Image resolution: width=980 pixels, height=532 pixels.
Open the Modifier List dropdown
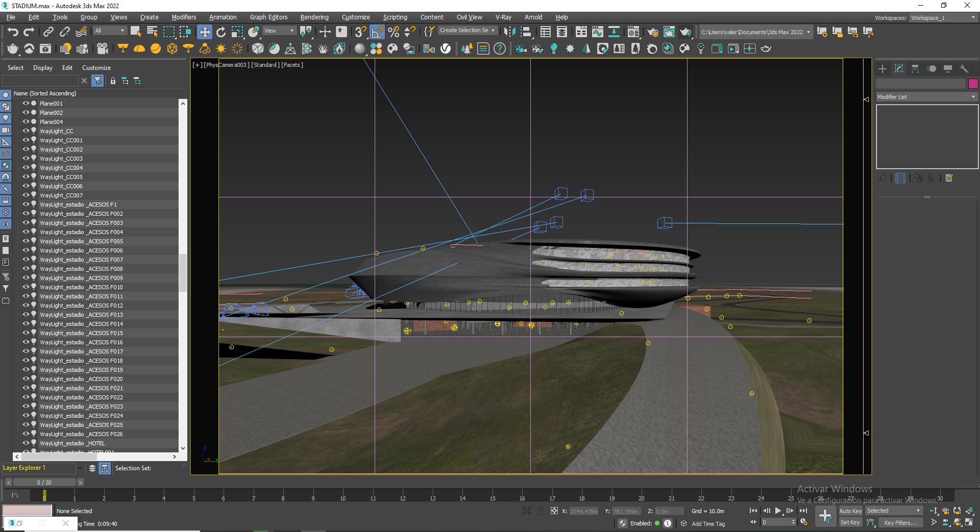tap(926, 97)
